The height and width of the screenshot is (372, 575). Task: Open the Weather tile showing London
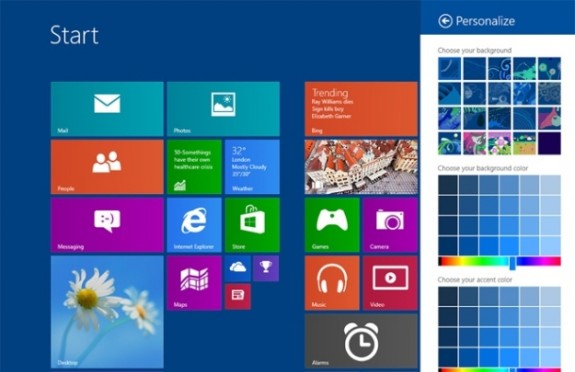point(252,167)
